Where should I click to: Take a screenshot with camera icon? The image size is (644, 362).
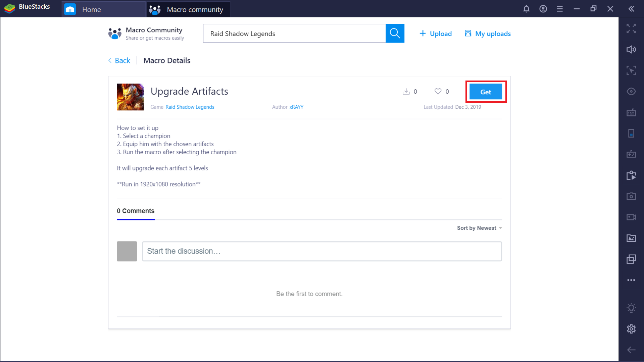(x=631, y=196)
